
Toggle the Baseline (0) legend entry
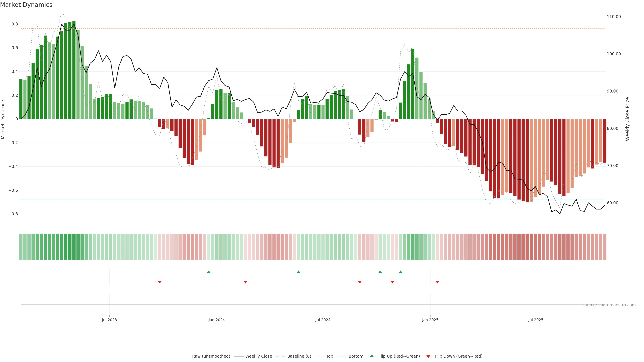tap(299, 356)
